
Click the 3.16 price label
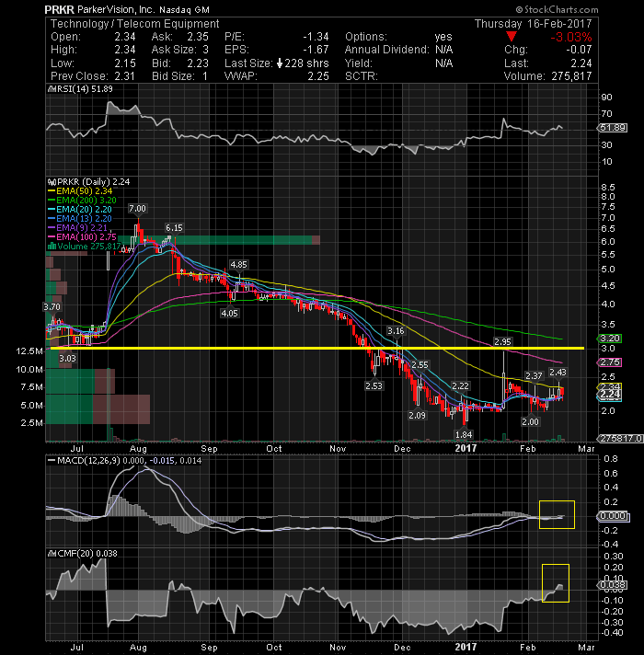396,331
